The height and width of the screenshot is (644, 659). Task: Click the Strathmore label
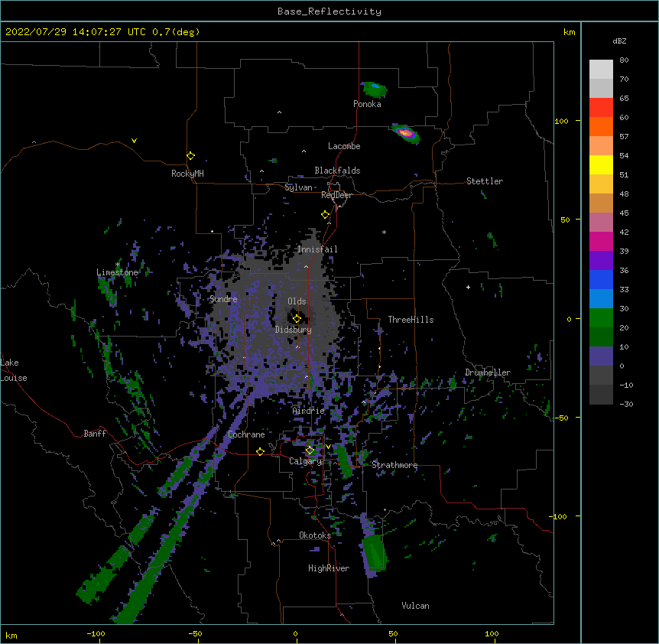[394, 465]
